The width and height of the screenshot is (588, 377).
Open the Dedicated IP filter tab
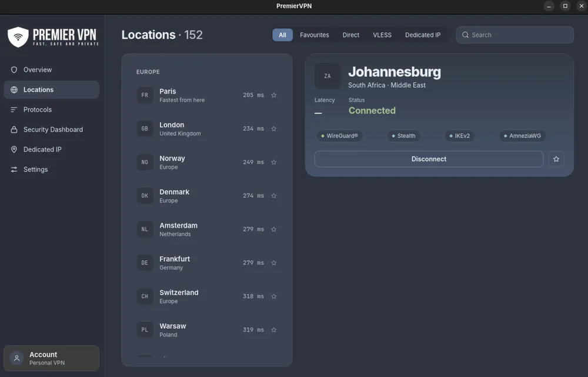point(423,35)
